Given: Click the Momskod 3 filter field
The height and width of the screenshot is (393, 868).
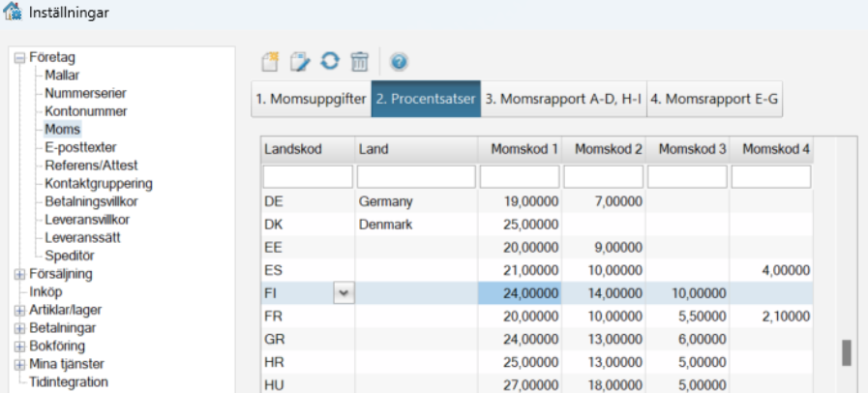Looking at the screenshot, I should pyautogui.click(x=688, y=177).
